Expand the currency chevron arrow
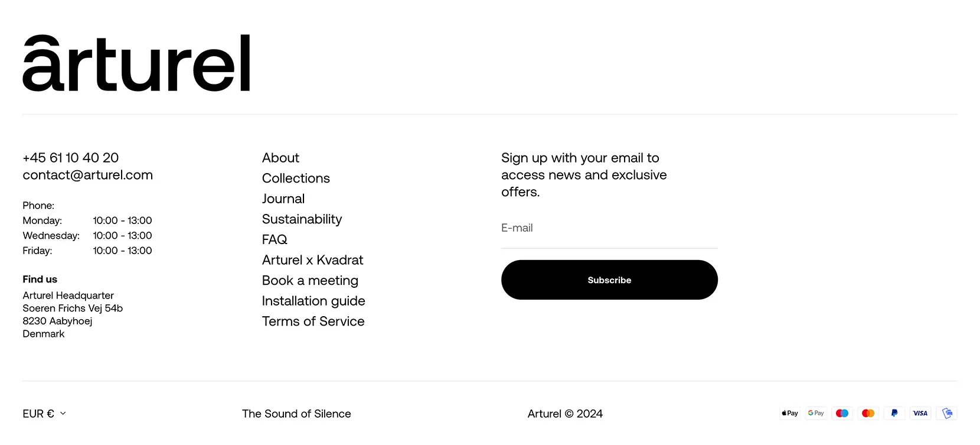Screen dimensions: 980x445 63,414
